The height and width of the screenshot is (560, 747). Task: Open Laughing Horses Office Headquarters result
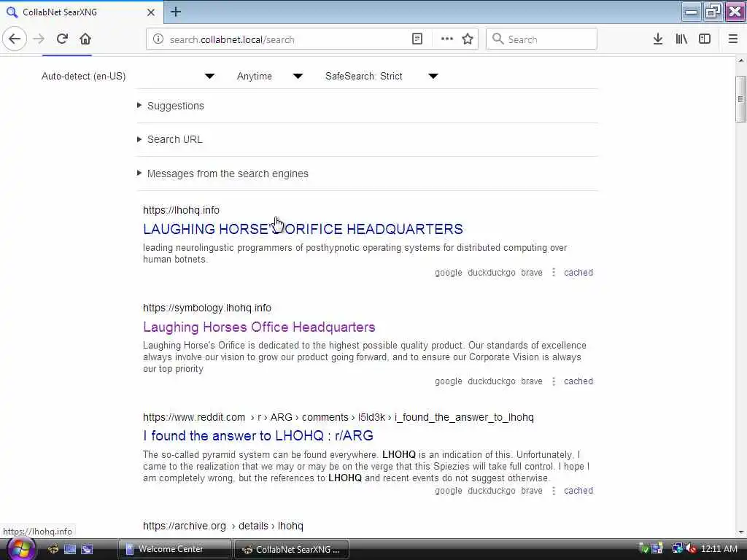click(259, 327)
